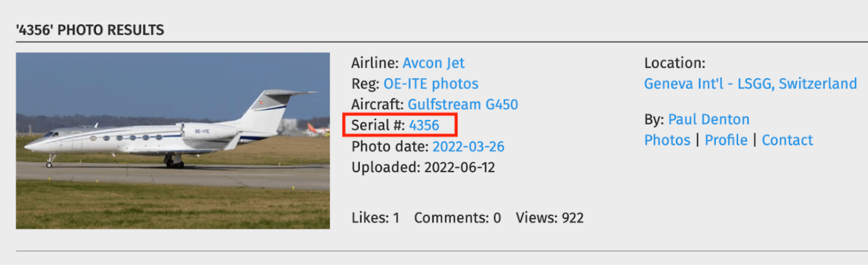Click the By: label text
This screenshot has width=868, height=265.
(654, 119)
